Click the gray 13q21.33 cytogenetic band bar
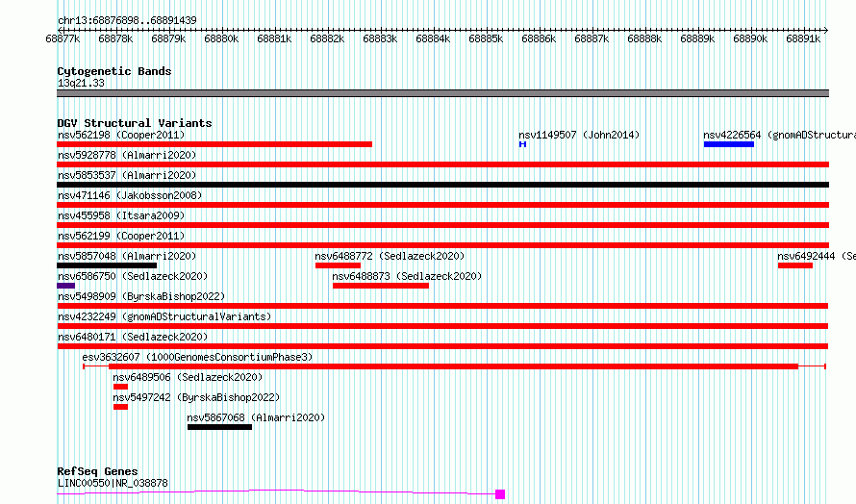856x504 pixels. click(442, 93)
